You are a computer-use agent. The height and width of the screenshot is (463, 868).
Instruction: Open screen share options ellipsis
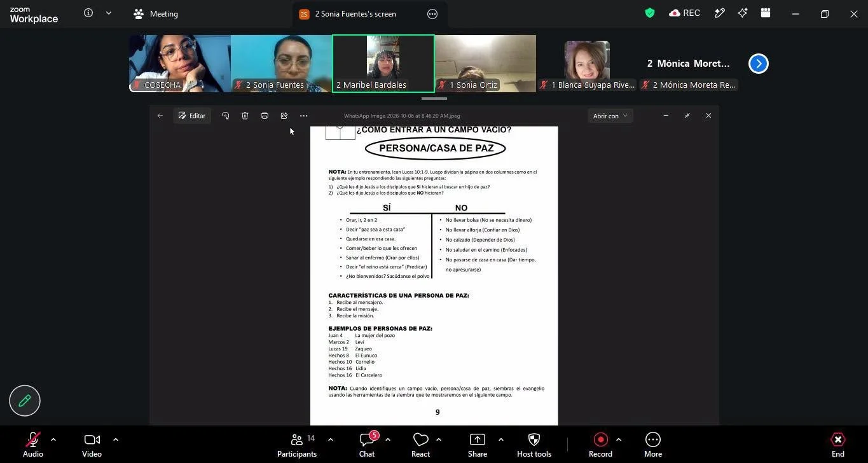(x=432, y=14)
